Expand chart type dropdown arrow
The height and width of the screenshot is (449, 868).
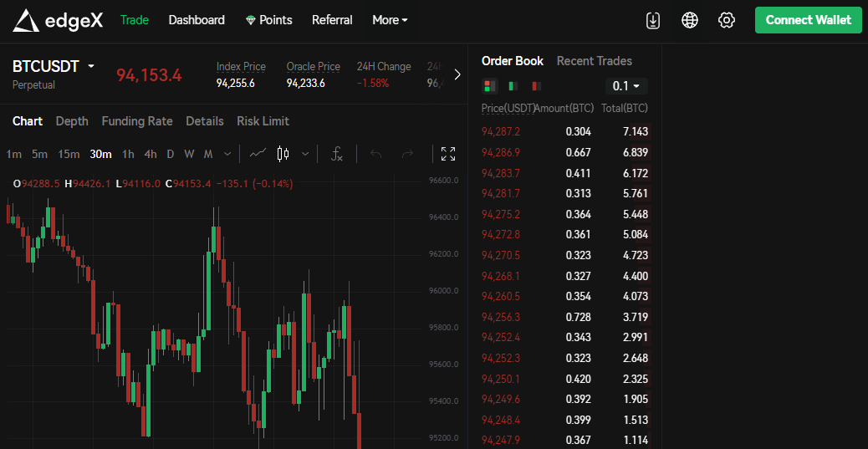[304, 154]
